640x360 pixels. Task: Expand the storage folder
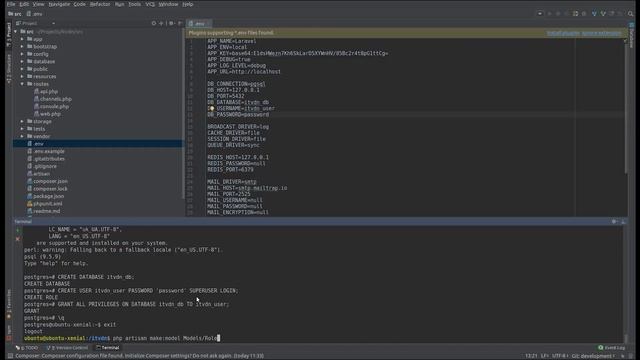click(x=22, y=121)
